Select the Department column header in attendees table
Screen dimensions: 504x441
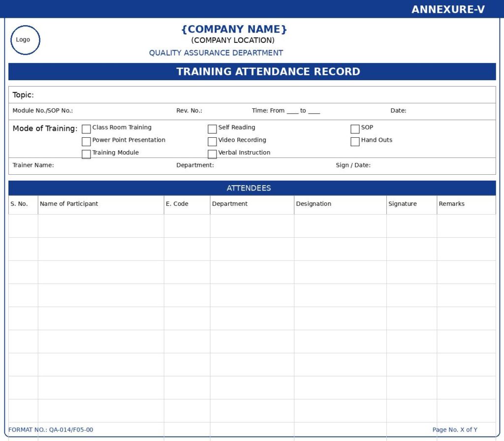coord(252,205)
